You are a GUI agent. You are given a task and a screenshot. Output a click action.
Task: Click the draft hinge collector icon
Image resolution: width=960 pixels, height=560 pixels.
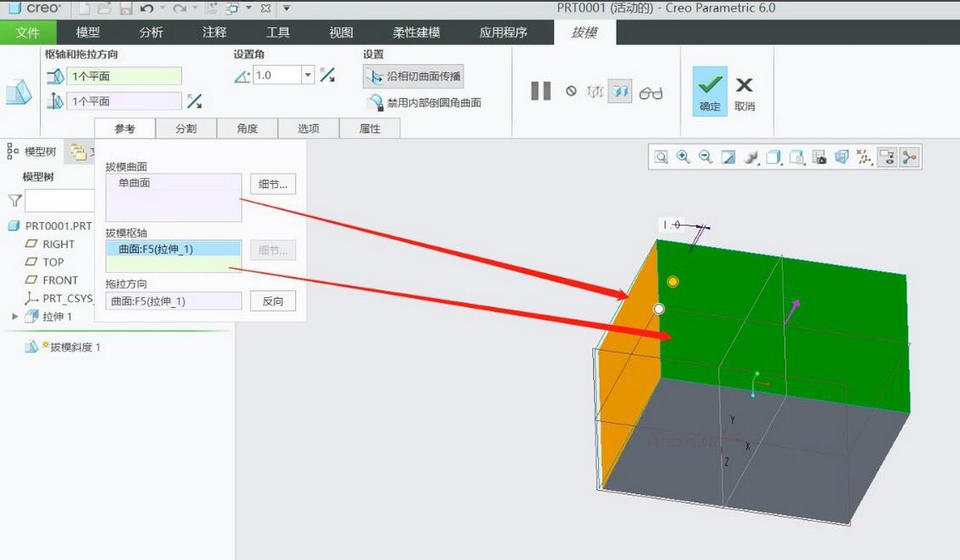click(x=55, y=76)
